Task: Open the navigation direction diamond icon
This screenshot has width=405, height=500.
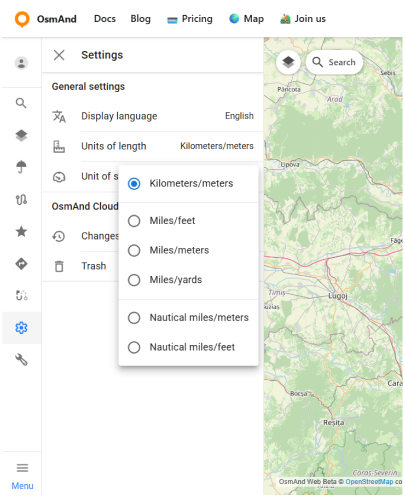Action: tap(21, 264)
